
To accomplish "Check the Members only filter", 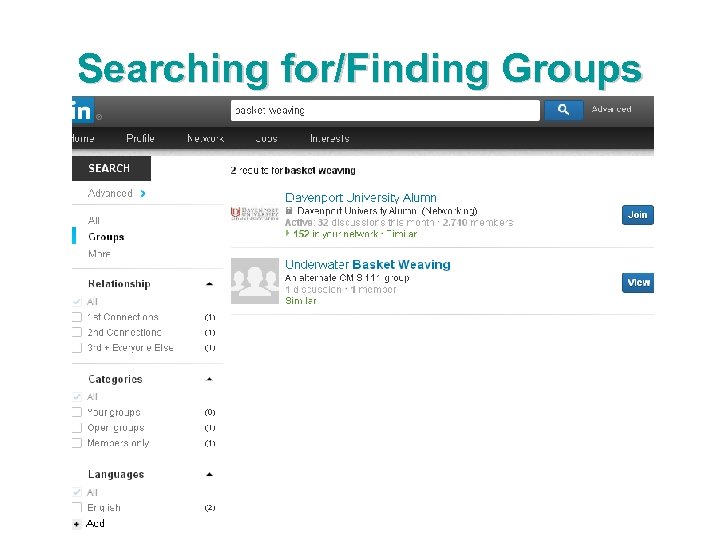I will pos(77,443).
